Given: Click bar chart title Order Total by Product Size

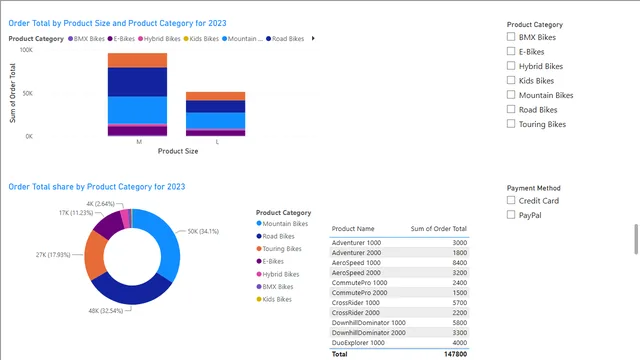Looking at the screenshot, I should click(x=118, y=23).
